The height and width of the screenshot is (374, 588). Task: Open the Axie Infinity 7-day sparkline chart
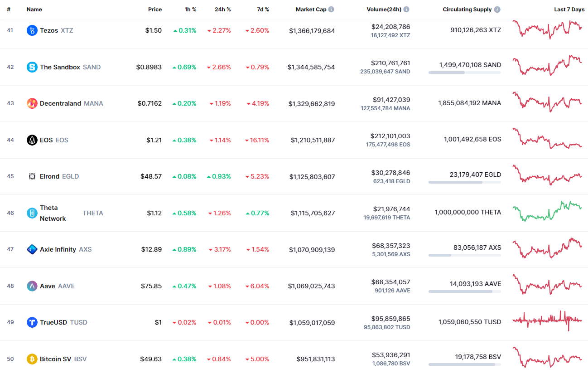[x=547, y=248]
